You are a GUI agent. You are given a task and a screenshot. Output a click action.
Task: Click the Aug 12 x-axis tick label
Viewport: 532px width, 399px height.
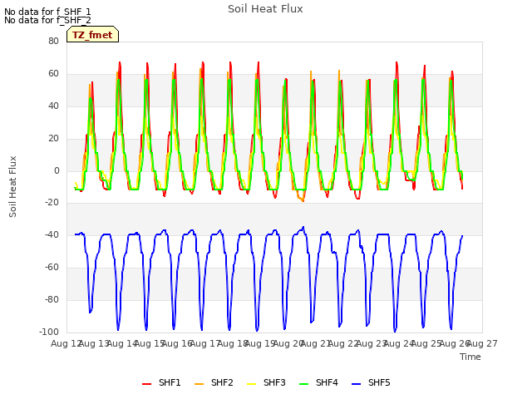pyautogui.click(x=66, y=343)
